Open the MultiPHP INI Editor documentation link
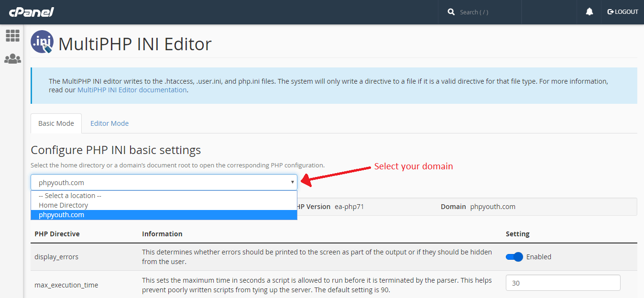Screen dimensions: 644x298 tap(132, 89)
